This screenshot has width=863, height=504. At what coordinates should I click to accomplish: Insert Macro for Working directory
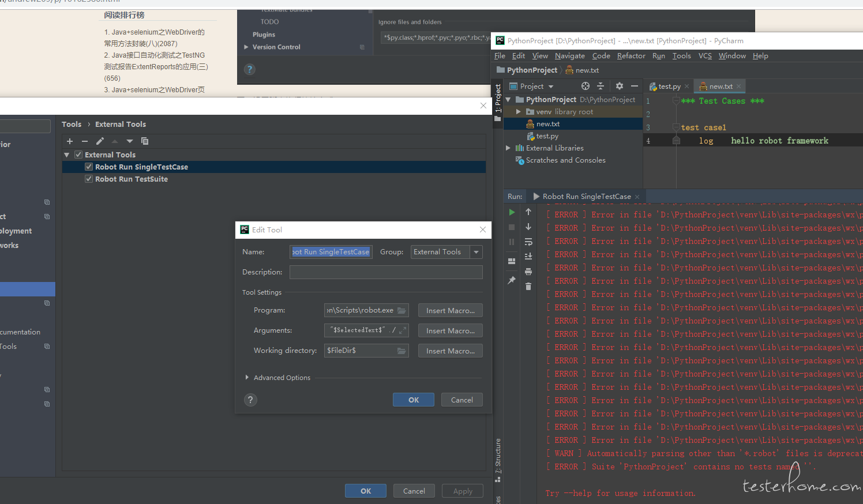(x=451, y=351)
